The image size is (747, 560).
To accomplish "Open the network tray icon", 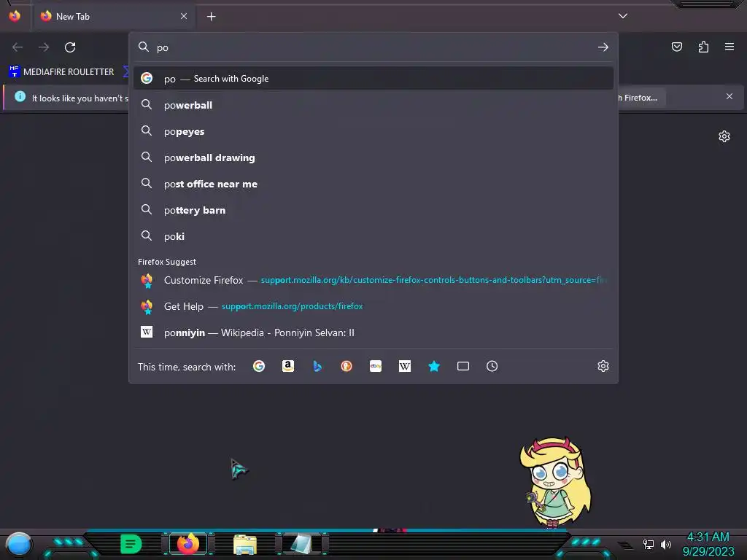I will pyautogui.click(x=649, y=544).
